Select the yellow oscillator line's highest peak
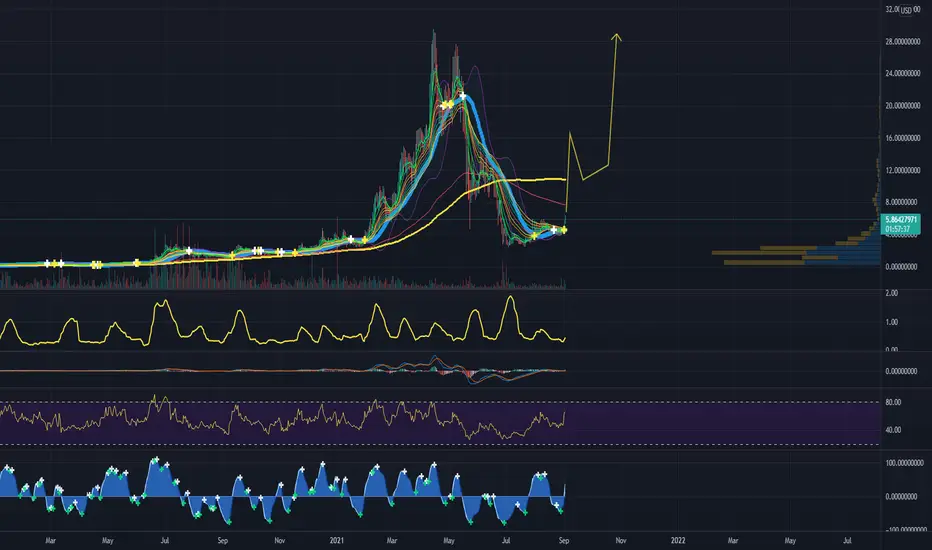Viewport: 932px width, 550px height. 510,296
